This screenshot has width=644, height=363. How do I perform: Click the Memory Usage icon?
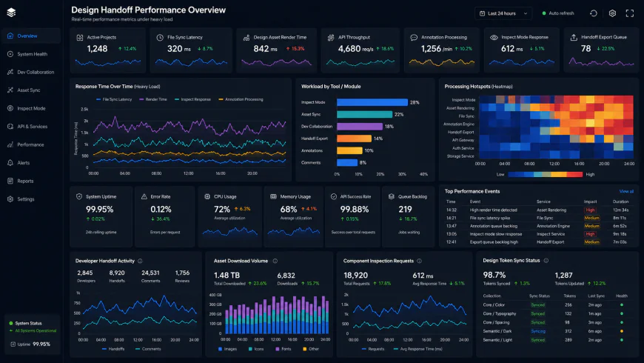pos(273,196)
